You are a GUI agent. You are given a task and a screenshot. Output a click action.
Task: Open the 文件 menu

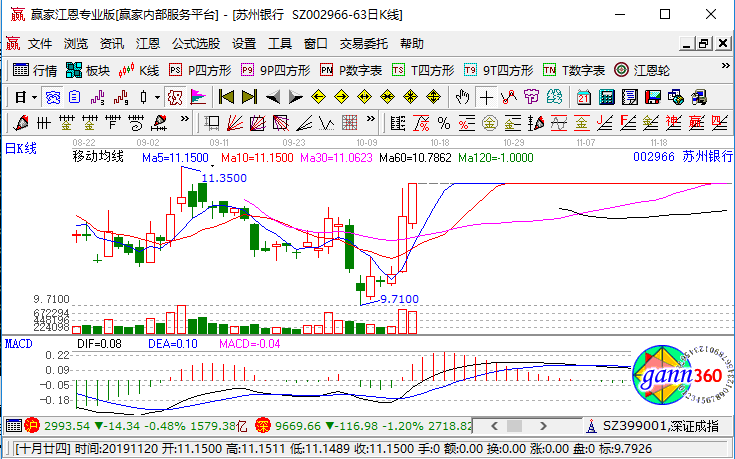[x=40, y=44]
